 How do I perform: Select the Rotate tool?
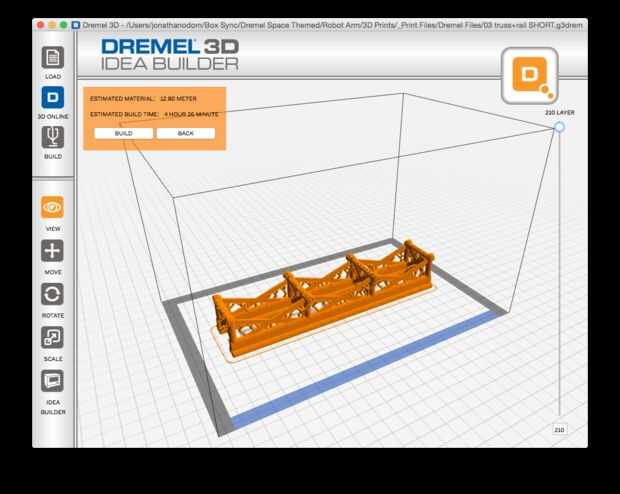pyautogui.click(x=52, y=294)
